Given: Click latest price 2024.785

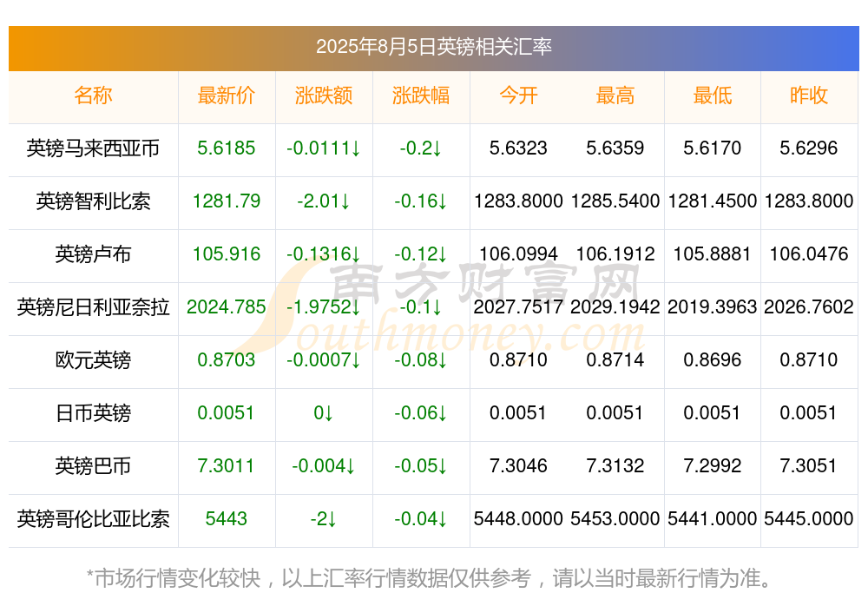Looking at the screenshot, I should tap(226, 306).
